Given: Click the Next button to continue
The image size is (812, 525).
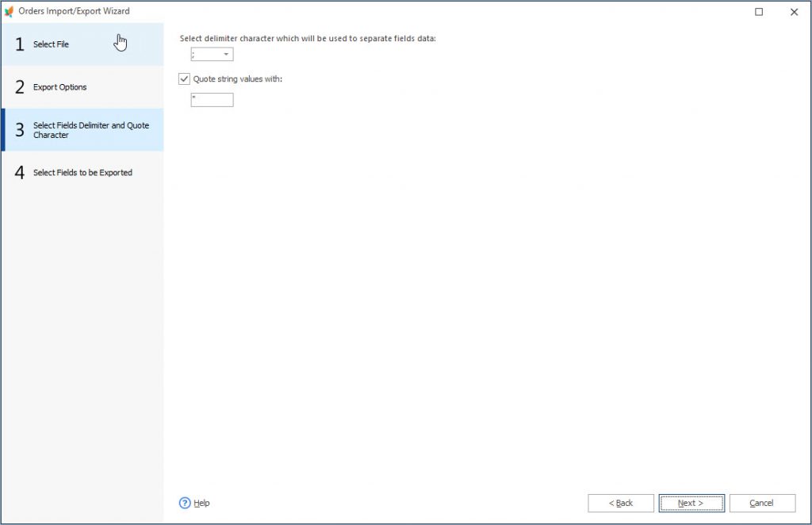Looking at the screenshot, I should pyautogui.click(x=691, y=503).
